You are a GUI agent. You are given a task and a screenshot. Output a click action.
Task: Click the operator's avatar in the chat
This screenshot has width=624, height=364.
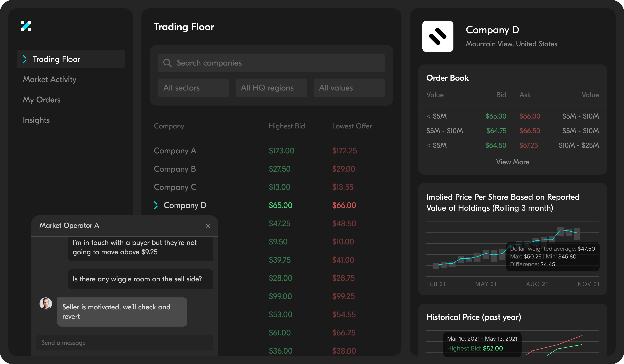pyautogui.click(x=46, y=304)
